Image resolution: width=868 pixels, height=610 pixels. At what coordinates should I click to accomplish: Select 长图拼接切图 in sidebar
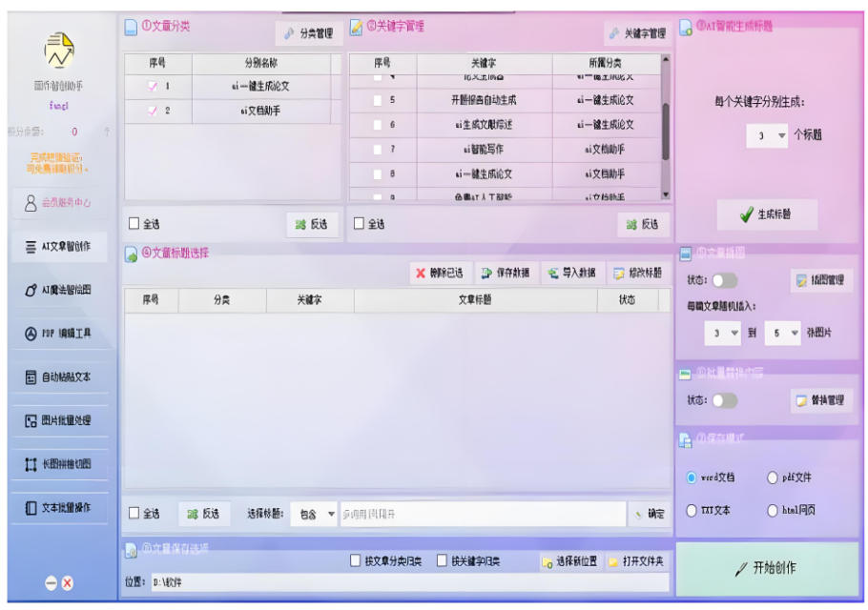click(59, 464)
